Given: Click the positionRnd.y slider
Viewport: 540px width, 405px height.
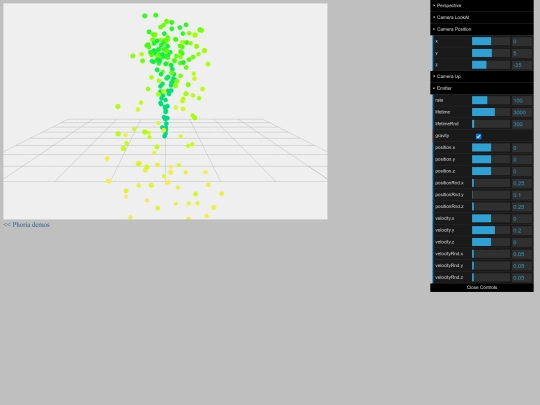Looking at the screenshot, I should tap(491, 195).
